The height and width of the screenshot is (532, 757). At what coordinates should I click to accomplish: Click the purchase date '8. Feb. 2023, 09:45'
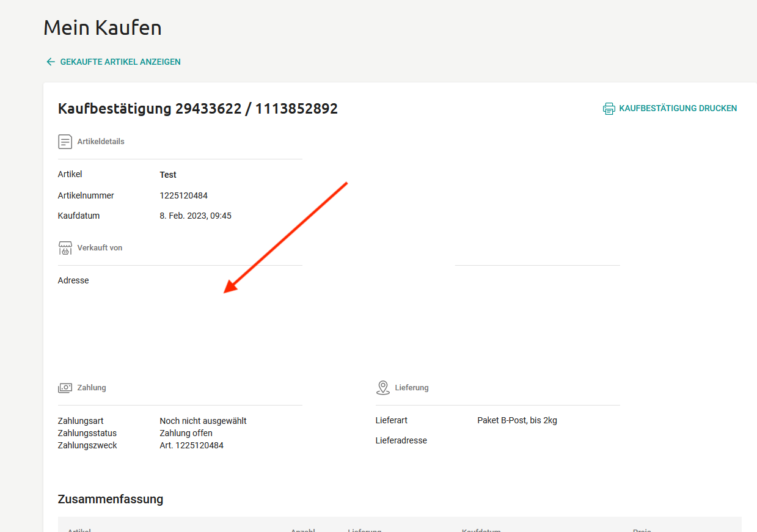pos(195,216)
